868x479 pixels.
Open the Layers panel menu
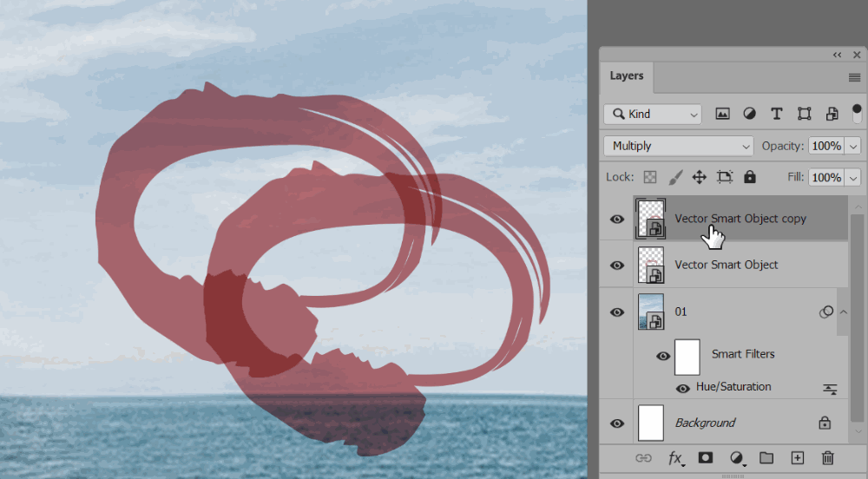854,77
